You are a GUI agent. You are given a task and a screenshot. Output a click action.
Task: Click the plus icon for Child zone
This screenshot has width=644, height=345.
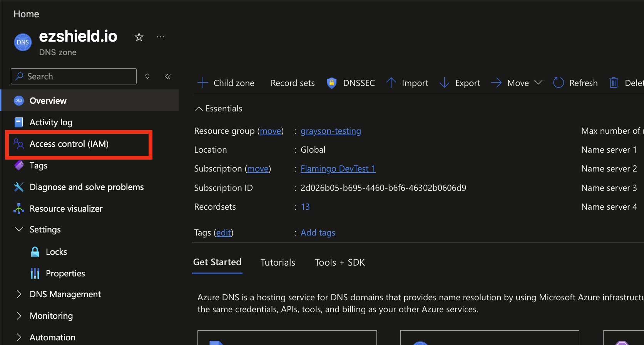pyautogui.click(x=203, y=82)
